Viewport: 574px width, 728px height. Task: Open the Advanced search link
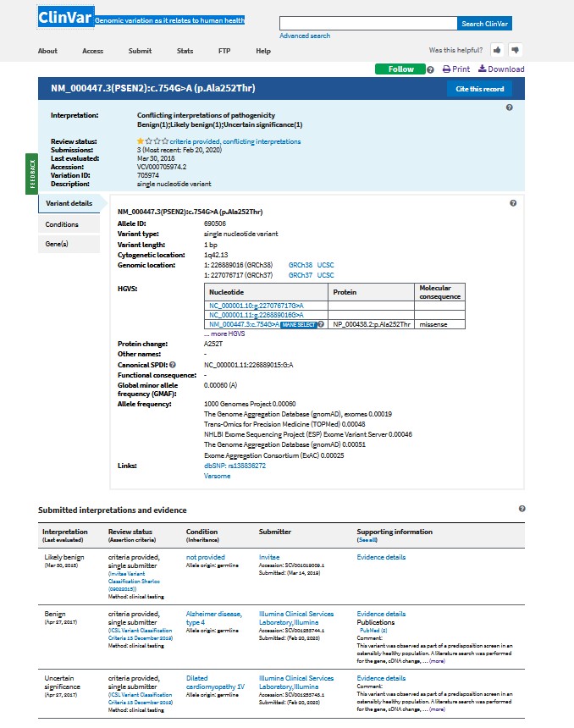305,36
